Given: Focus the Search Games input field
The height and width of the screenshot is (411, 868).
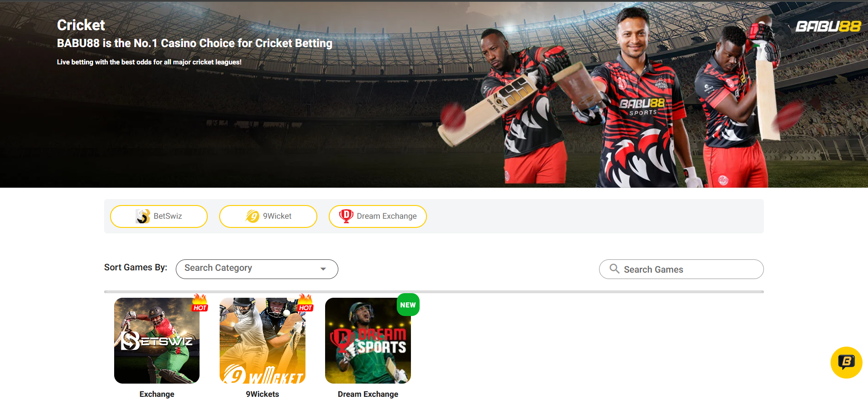Looking at the screenshot, I should (681, 269).
